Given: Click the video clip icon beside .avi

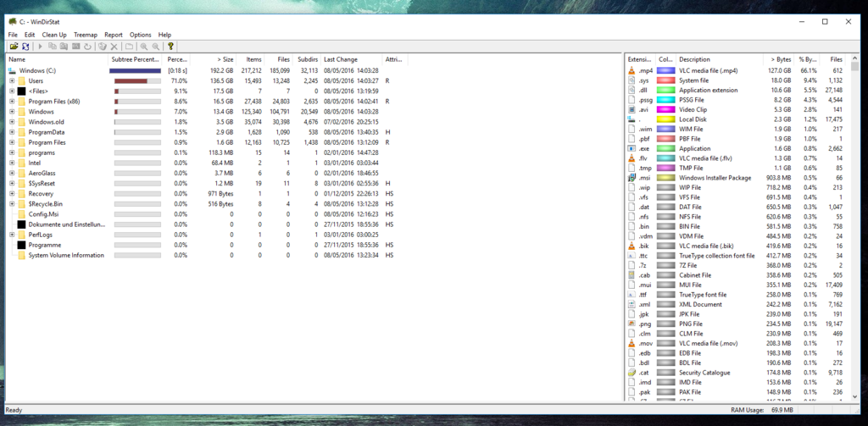Looking at the screenshot, I should pos(632,109).
